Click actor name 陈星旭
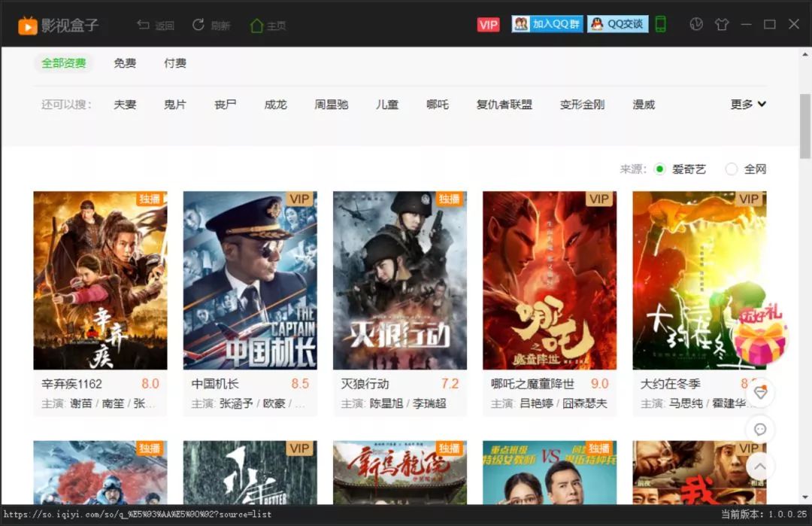 pyautogui.click(x=386, y=403)
